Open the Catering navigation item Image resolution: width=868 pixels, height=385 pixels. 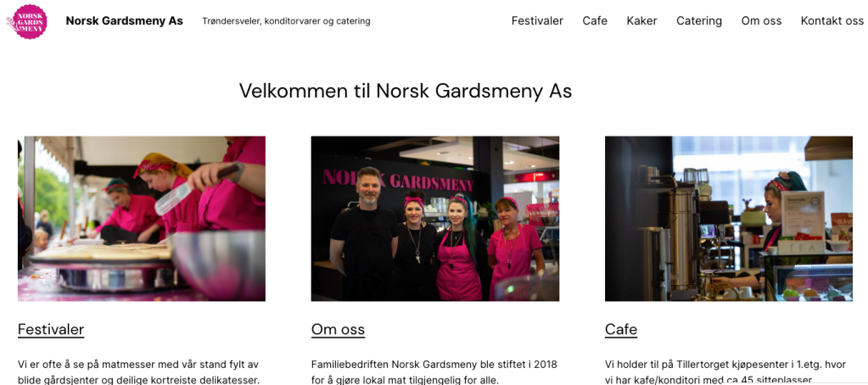[x=699, y=21]
